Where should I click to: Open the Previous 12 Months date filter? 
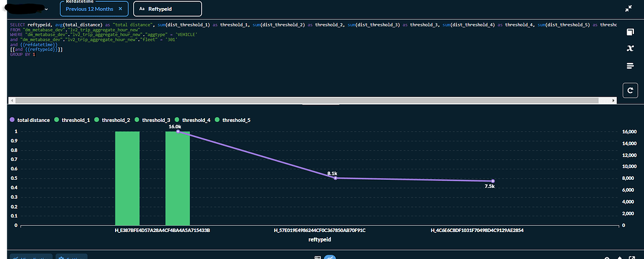88,9
